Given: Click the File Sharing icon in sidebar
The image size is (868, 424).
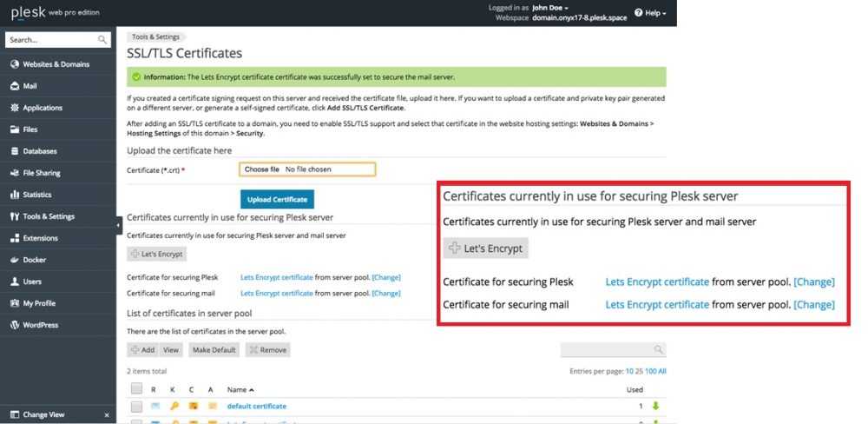Looking at the screenshot, I should [15, 173].
